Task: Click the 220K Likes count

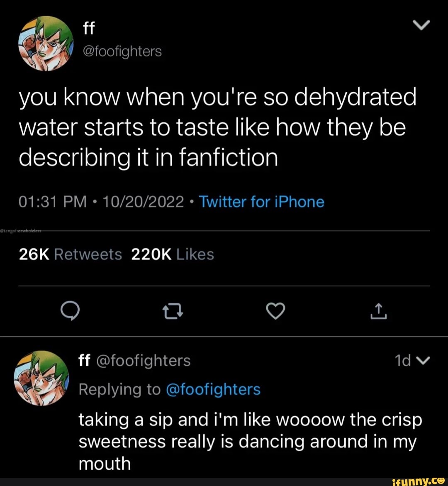Action: tap(172, 254)
